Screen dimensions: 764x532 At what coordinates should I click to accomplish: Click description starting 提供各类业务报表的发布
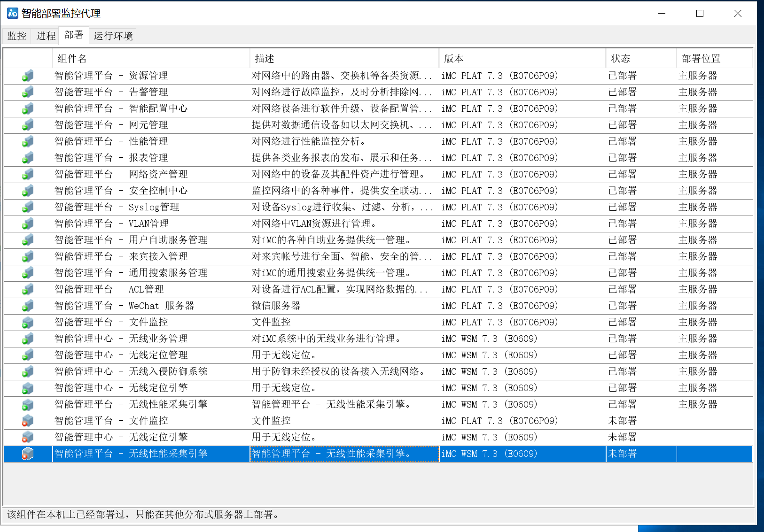click(342, 158)
